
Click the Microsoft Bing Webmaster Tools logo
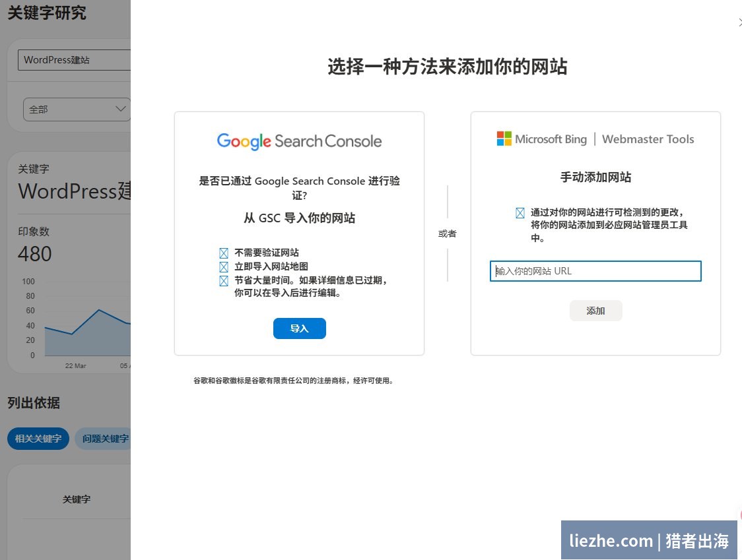[x=595, y=139]
